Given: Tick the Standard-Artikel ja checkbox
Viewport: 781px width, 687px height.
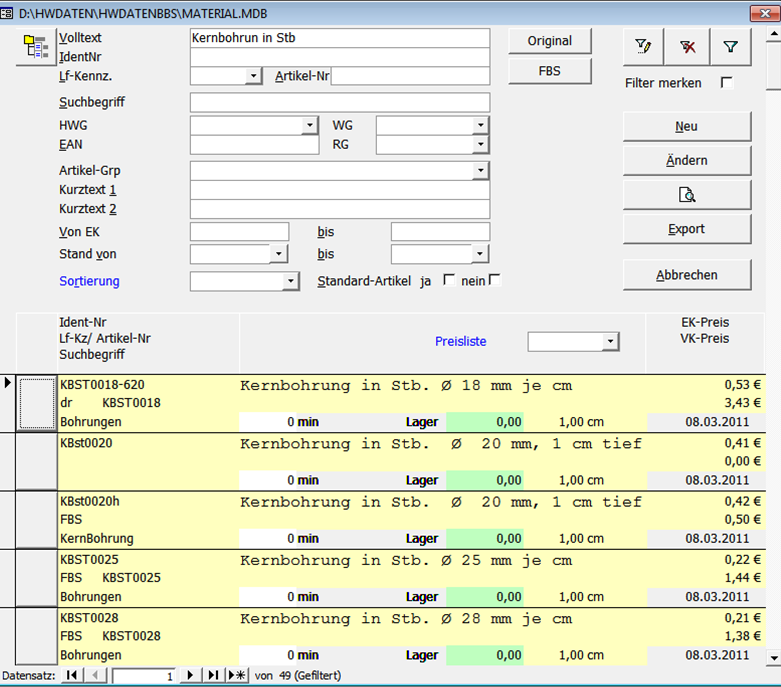Looking at the screenshot, I should [x=449, y=281].
